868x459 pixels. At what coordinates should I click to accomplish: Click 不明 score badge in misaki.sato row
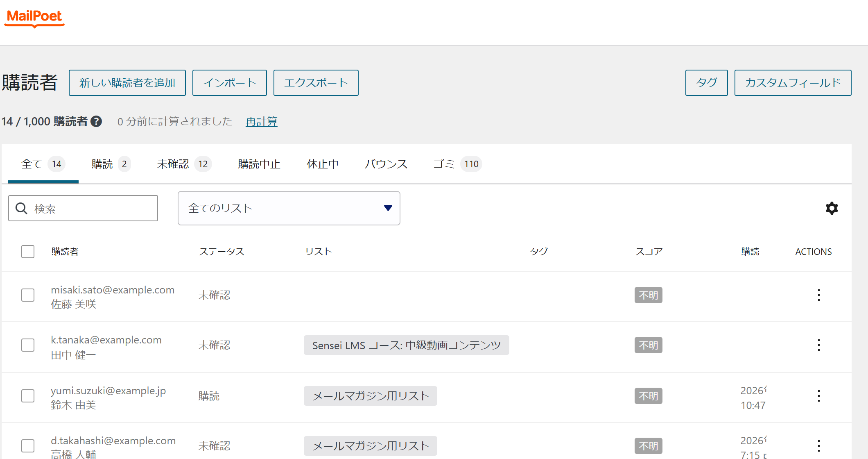[649, 295]
